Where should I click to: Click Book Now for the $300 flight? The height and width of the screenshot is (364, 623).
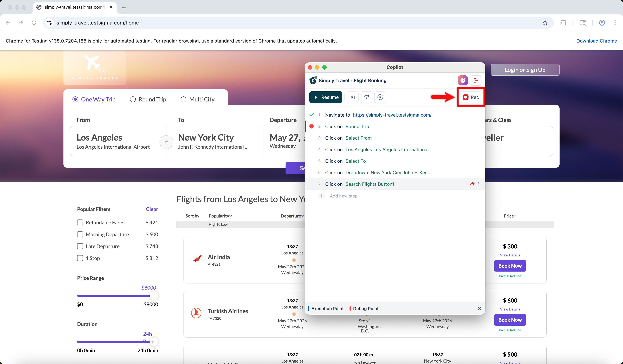510,266
